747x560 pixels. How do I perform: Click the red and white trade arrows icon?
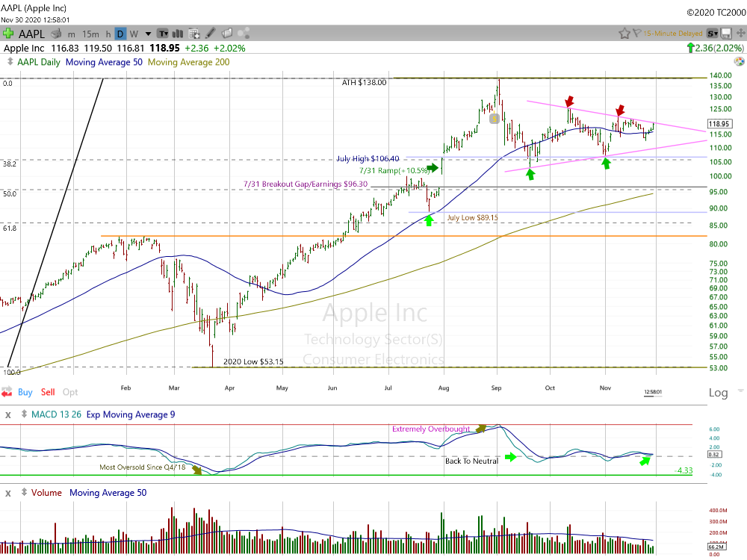click(7, 393)
